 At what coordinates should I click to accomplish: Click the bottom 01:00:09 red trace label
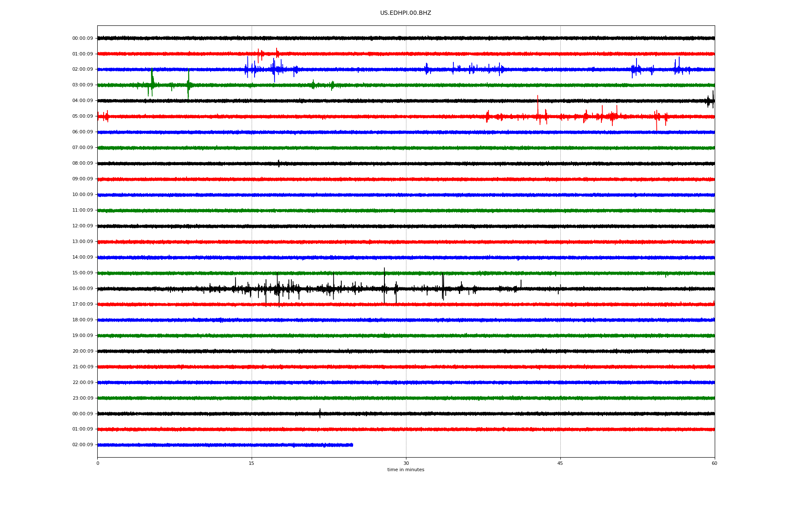coord(82,429)
